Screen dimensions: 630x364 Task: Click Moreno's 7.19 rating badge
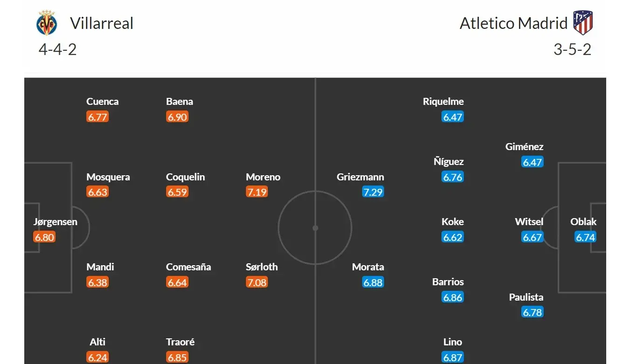point(257,192)
